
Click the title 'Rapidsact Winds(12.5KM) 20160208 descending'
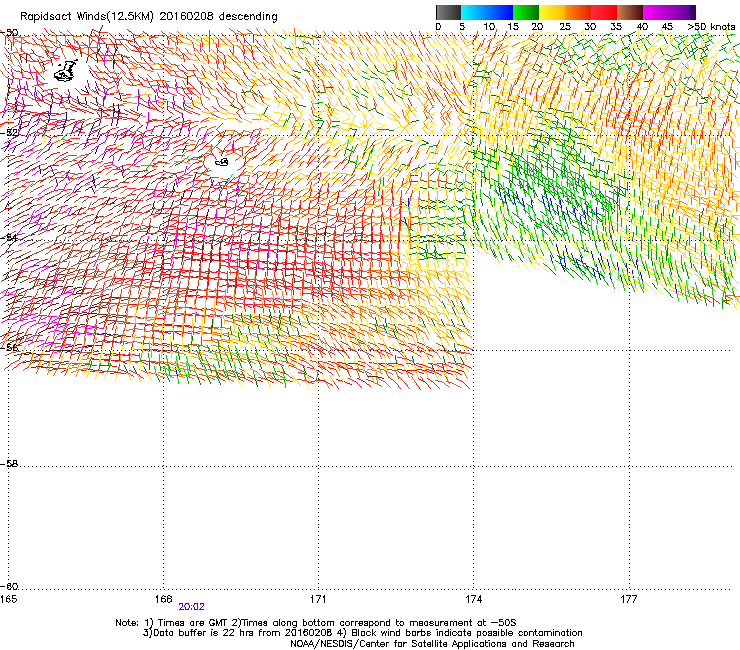tap(149, 17)
